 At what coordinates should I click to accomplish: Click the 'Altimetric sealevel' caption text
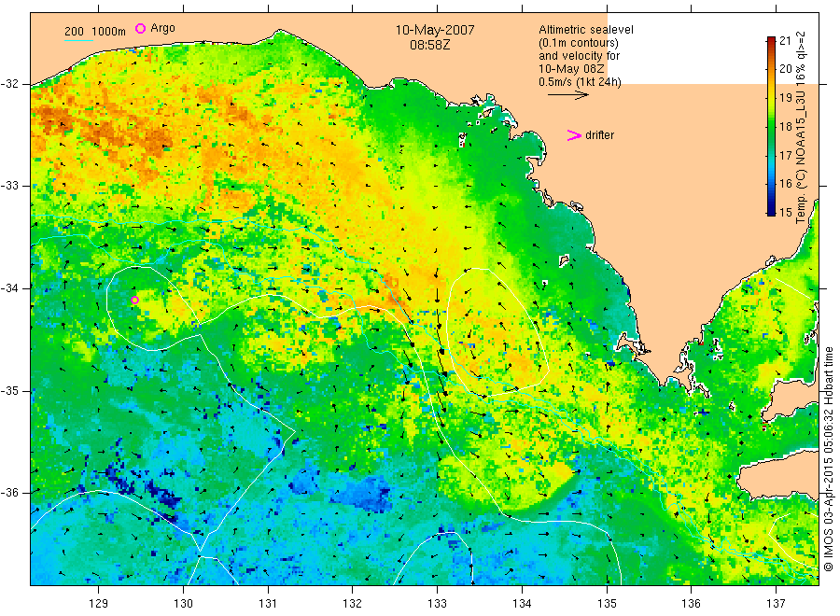(586, 30)
